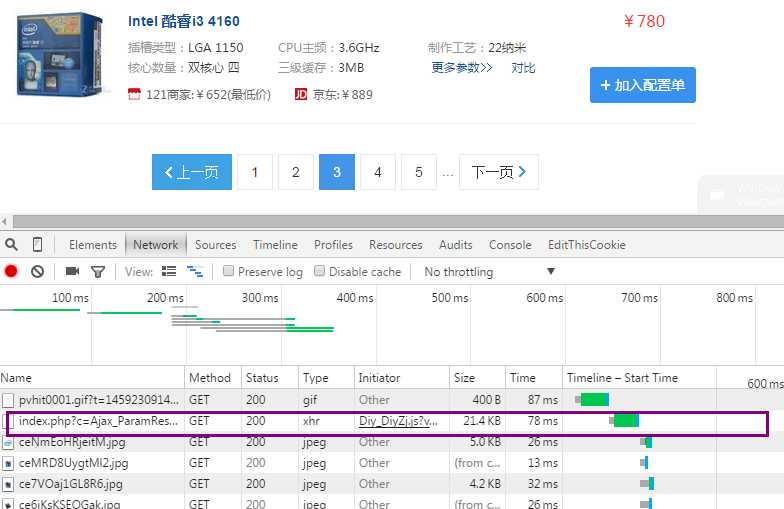Viewport: 784px width, 509px height.
Task: Sort requests by Name column header
Action: (92, 378)
